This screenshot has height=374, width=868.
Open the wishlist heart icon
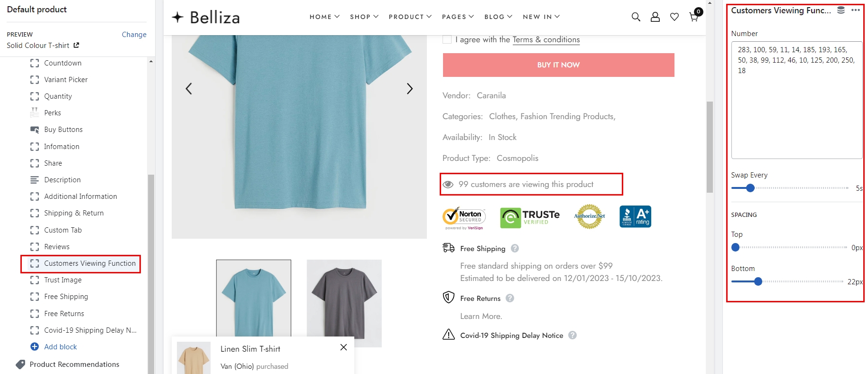674,17
